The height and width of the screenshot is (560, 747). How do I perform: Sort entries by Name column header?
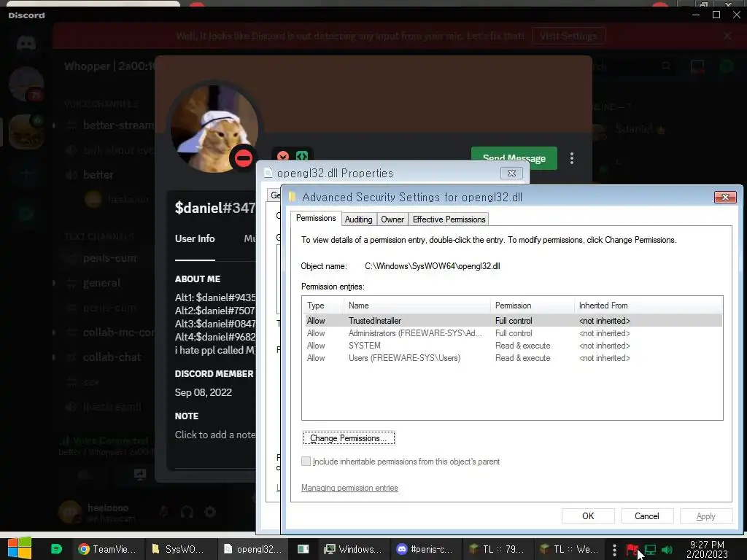(417, 306)
